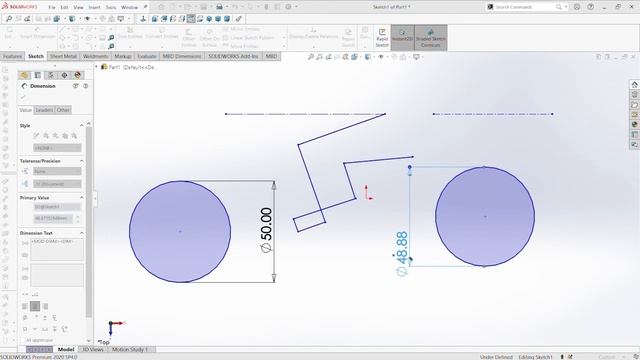Image resolution: width=640 pixels, height=360 pixels.
Task: Open the ConfigurationManager tab icon
Action: click(x=51, y=75)
